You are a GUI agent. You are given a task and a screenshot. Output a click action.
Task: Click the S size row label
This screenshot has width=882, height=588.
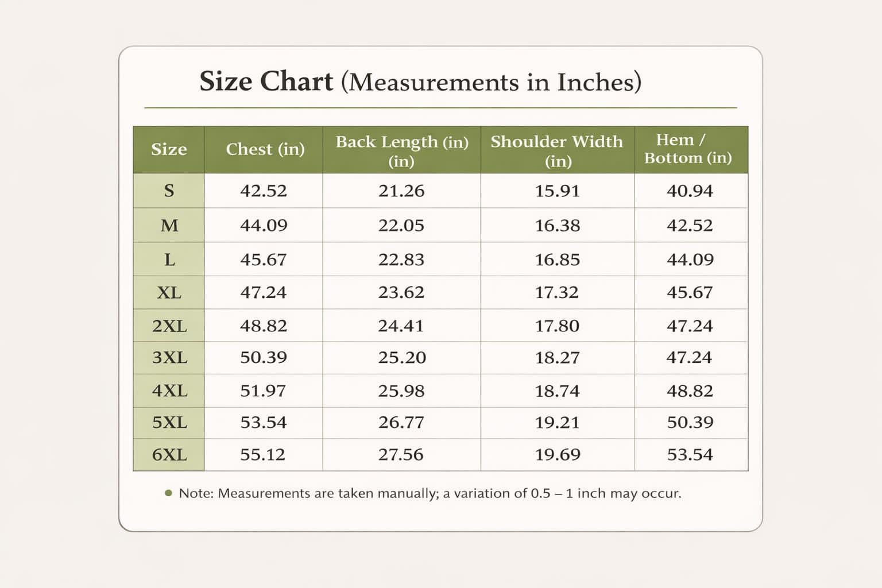click(x=169, y=191)
